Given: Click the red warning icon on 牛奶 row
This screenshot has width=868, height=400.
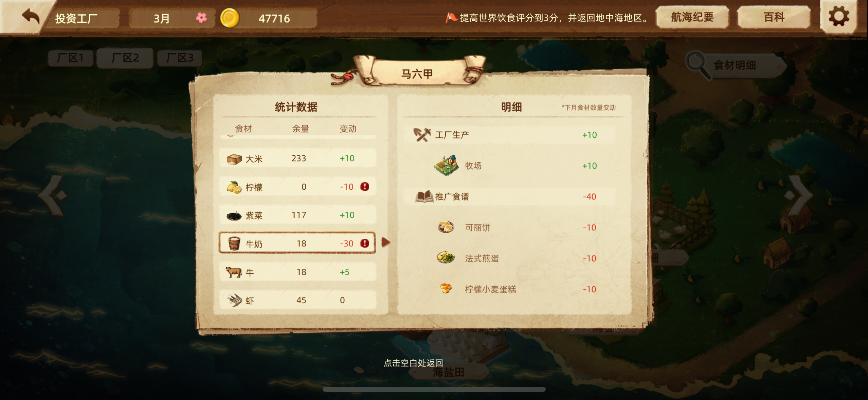Looking at the screenshot, I should pyautogui.click(x=365, y=243).
